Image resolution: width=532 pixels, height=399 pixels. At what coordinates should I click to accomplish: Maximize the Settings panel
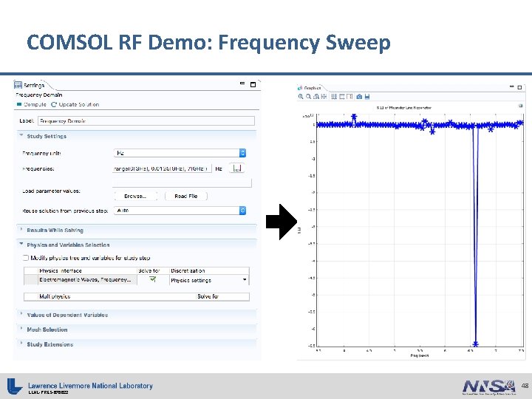253,84
